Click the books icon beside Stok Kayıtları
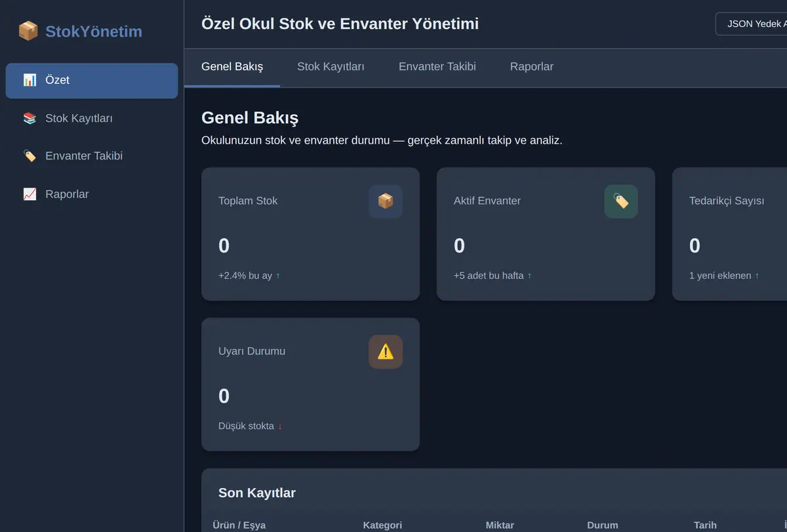This screenshot has height=532, width=787. [30, 118]
